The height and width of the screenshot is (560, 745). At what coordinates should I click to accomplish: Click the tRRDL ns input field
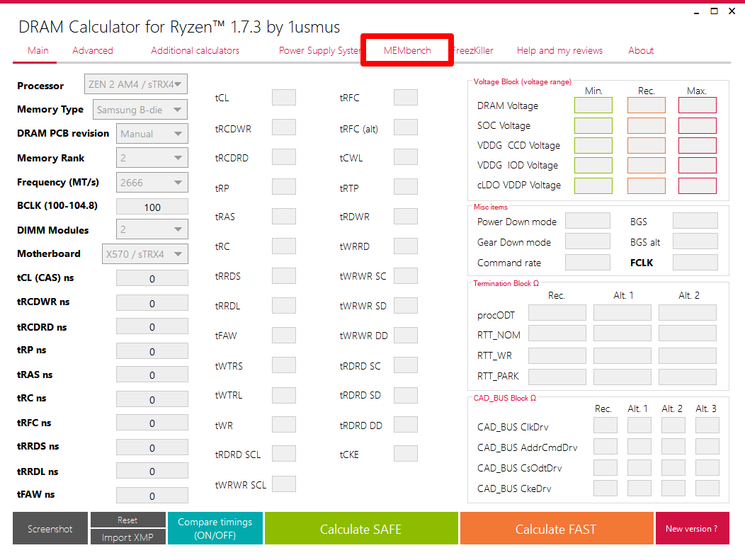click(x=152, y=472)
